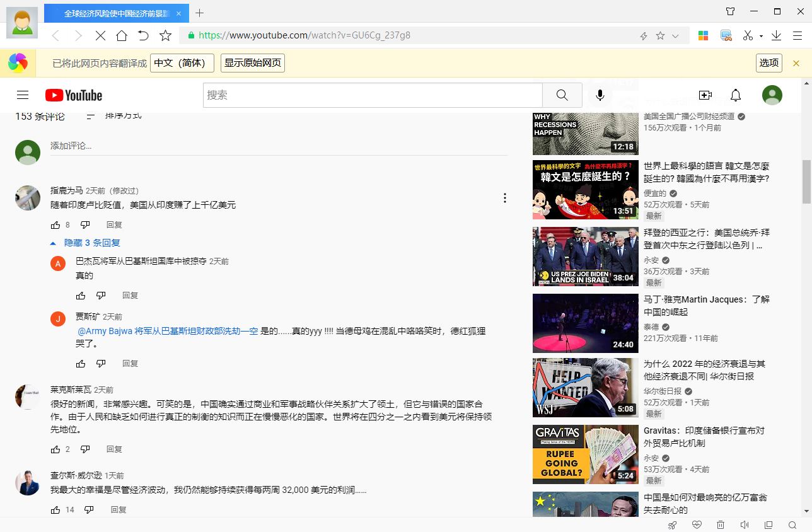Image resolution: width=812 pixels, height=532 pixels.
Task: Close the translation bar
Action: 796,63
